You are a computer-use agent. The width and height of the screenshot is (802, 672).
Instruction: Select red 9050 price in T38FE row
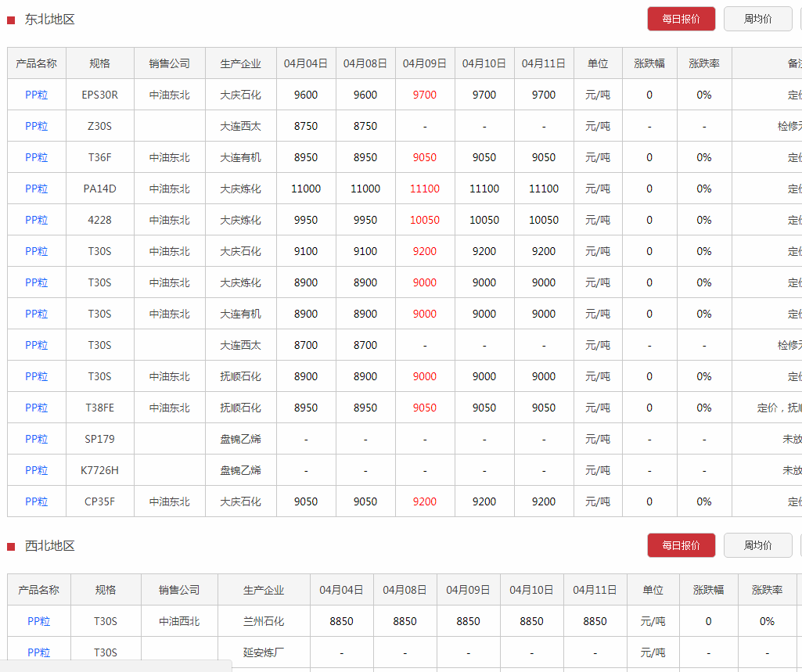425,408
